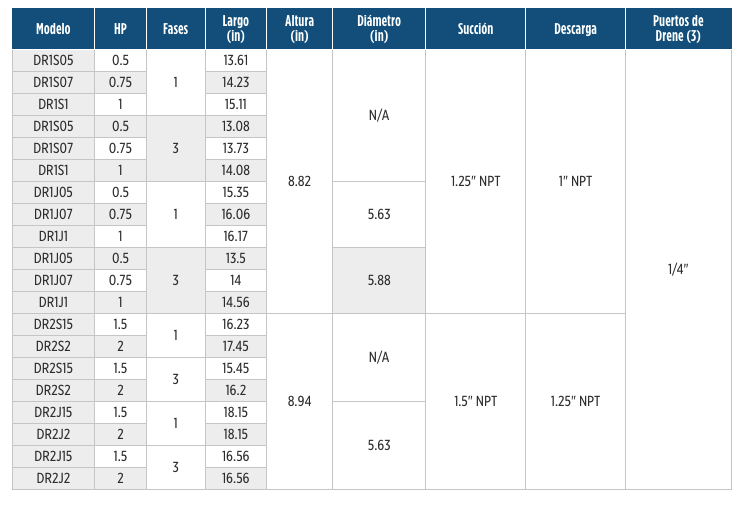The height and width of the screenshot is (527, 743).
Task: Click the 5.88 diámetro cell
Action: click(379, 280)
